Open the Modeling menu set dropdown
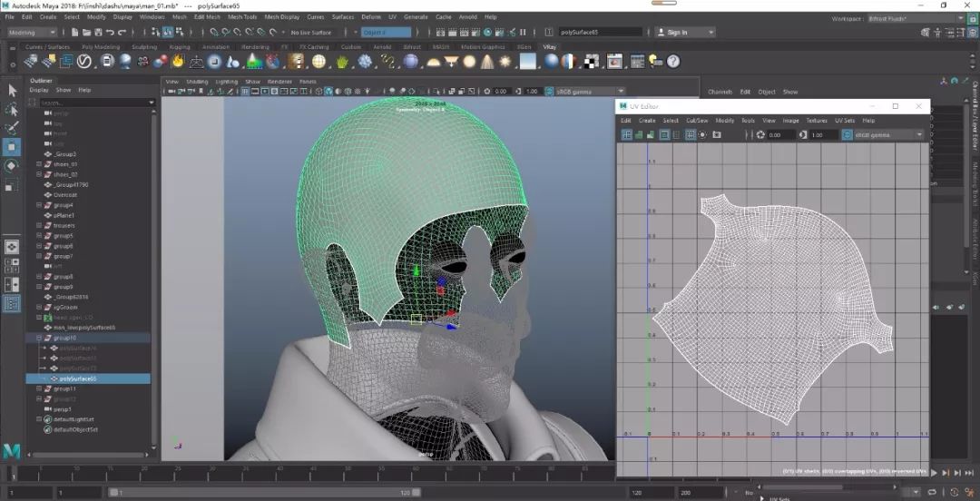 (x=31, y=32)
